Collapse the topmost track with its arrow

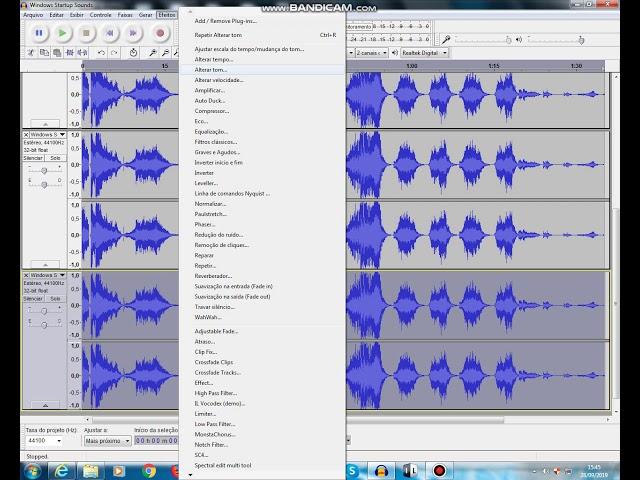(x=45, y=124)
